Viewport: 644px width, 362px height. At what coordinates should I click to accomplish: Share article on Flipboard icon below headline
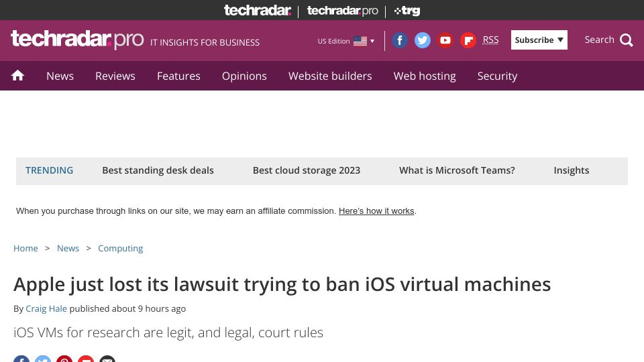86,359
